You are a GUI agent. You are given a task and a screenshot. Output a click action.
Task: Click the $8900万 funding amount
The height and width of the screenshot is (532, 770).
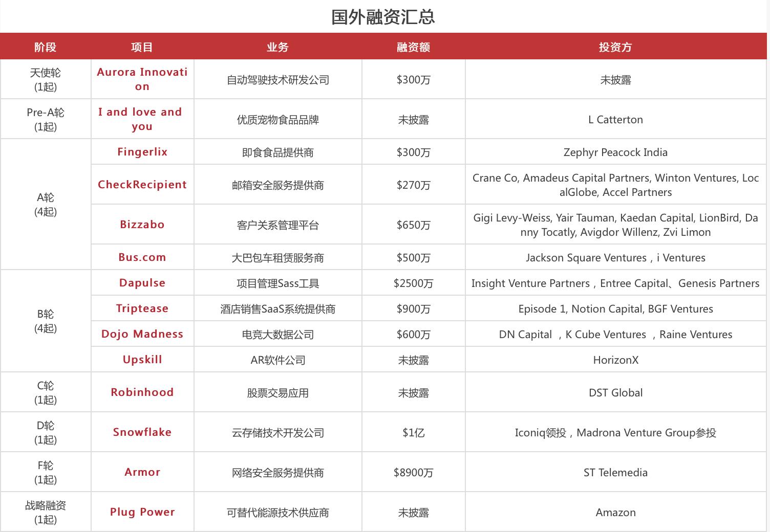coord(414,473)
